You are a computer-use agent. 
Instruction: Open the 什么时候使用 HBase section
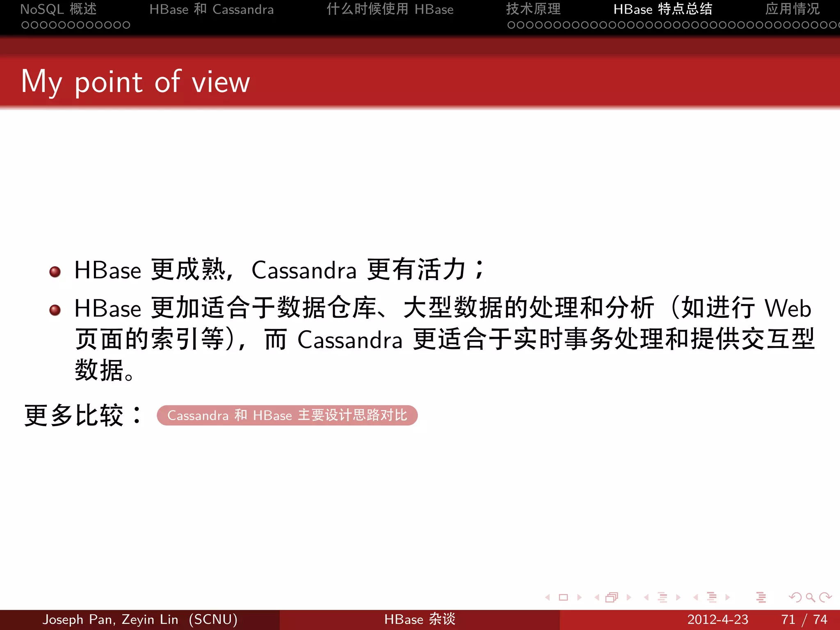[x=390, y=9]
